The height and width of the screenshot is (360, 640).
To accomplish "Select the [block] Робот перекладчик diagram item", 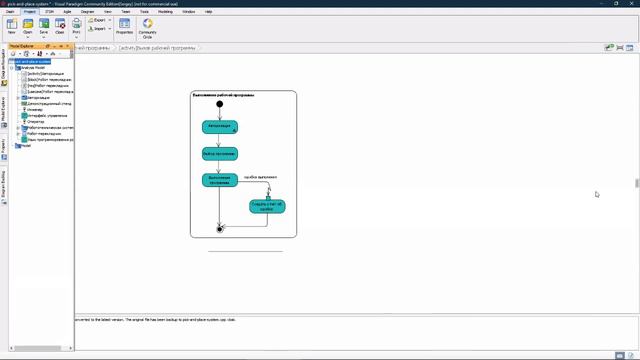I will click(x=46, y=80).
